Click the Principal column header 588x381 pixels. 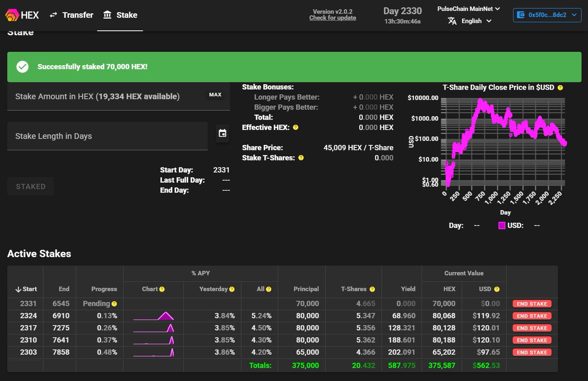point(306,289)
